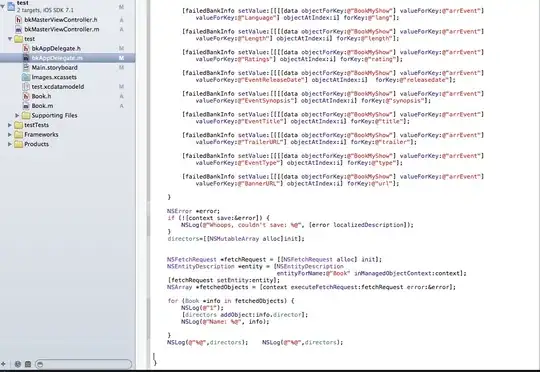
Task: Click the Main.storyboard file icon
Action: 26,68
